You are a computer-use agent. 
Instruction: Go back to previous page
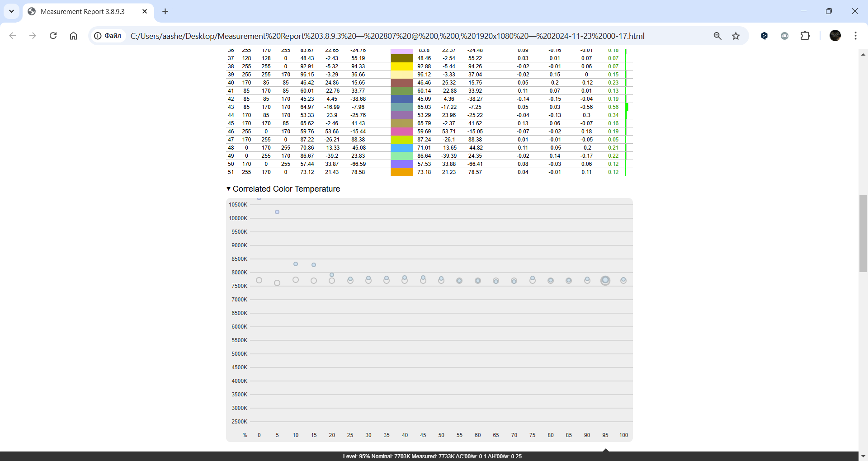click(x=13, y=36)
